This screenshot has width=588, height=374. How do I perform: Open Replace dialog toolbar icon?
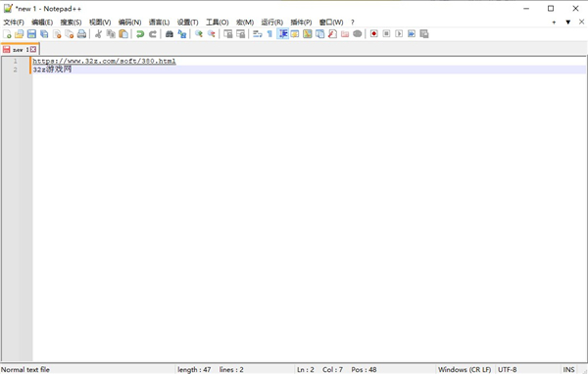click(x=182, y=34)
